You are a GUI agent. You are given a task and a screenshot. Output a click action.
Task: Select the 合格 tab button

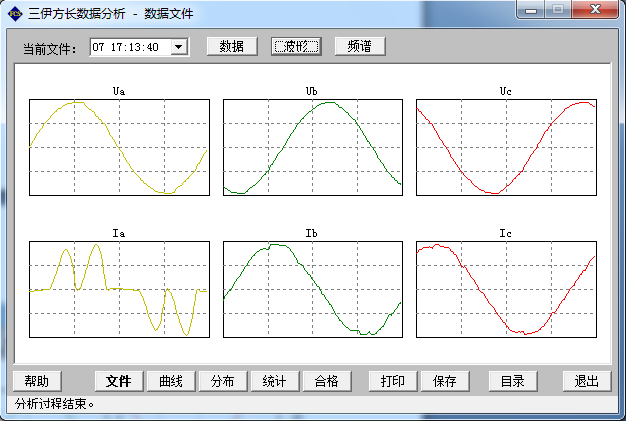pyautogui.click(x=327, y=381)
